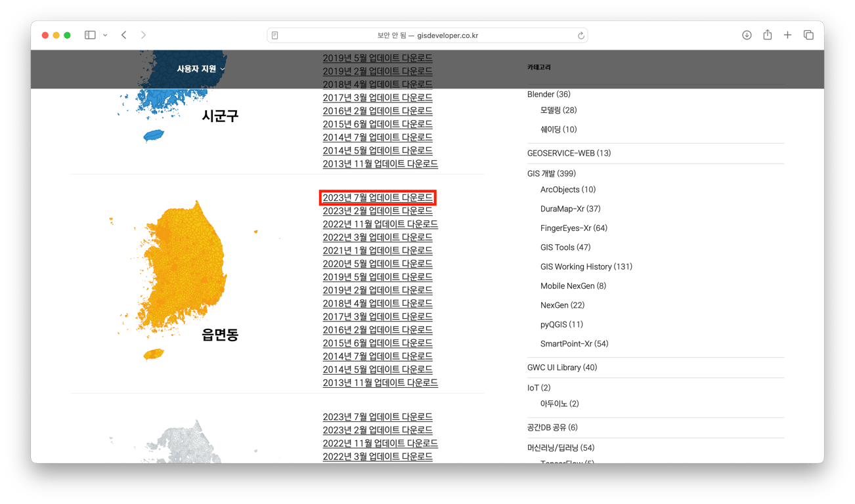
Task: Open the GWC UI Library (40) category
Action: coord(561,367)
